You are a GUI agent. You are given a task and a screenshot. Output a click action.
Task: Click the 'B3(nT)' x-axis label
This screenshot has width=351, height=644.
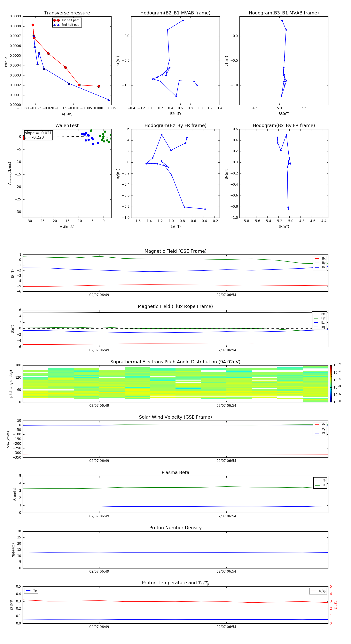point(284,114)
